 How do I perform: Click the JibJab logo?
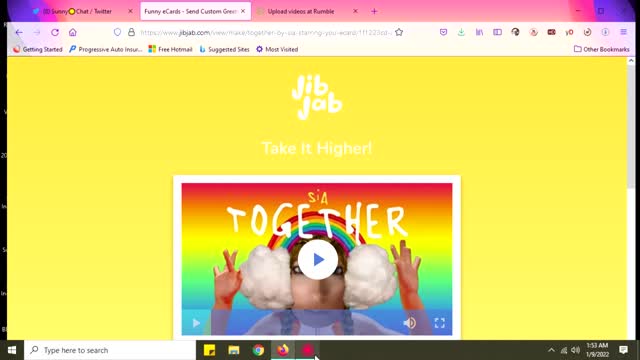[317, 97]
